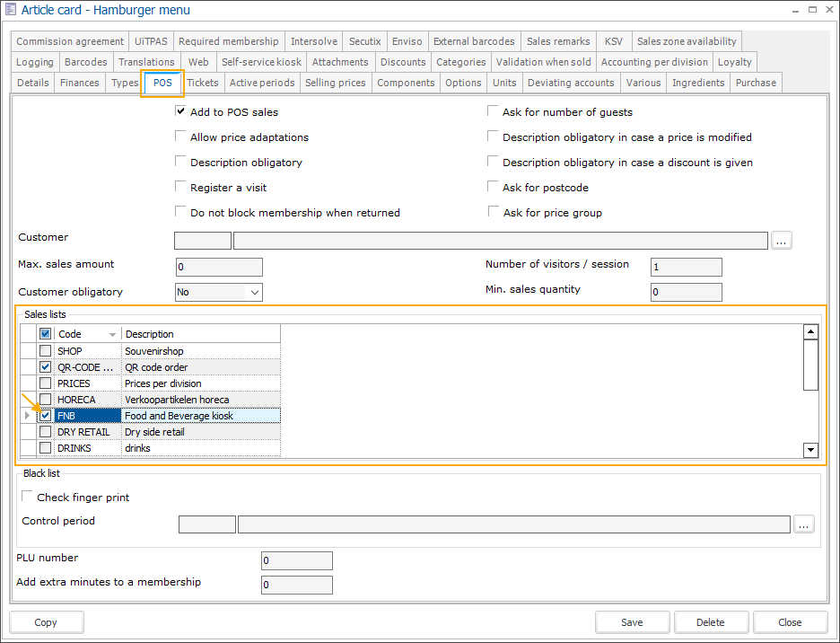Image resolution: width=840 pixels, height=643 pixels.
Task: Enable Allow price adaptations
Action: coord(180,137)
